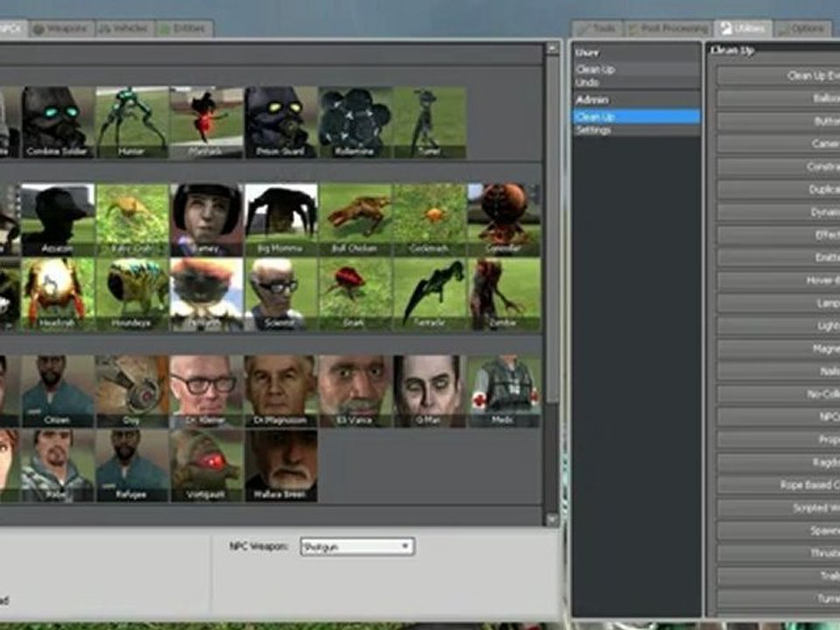Select the Hunter NPC thumbnail
Screen dimensions: 840x630
pos(132,122)
